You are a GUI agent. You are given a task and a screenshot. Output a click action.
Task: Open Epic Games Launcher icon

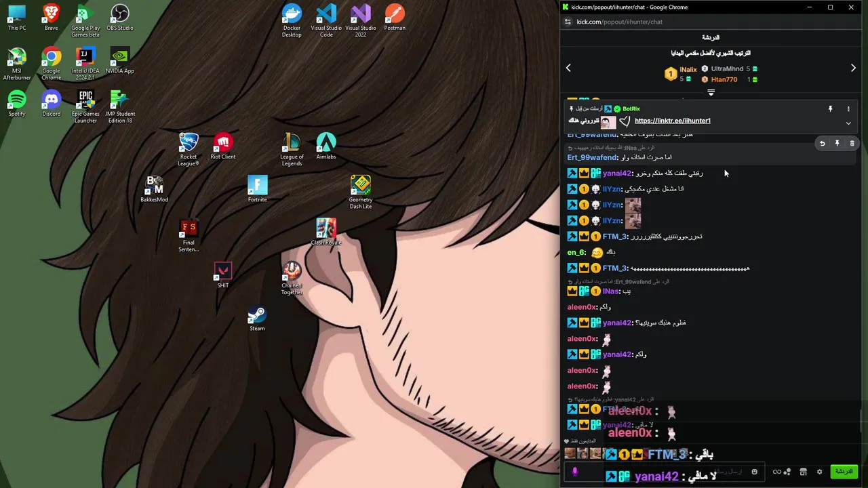(x=85, y=106)
